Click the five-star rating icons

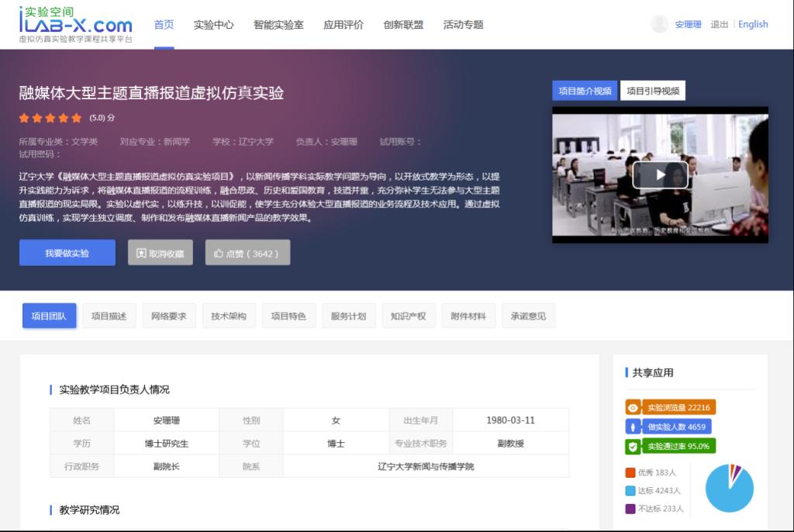[50, 119]
